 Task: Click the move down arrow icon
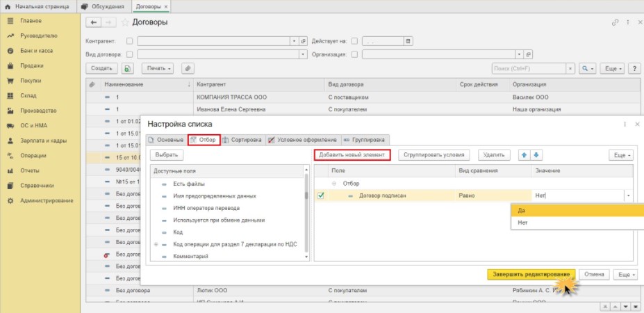537,154
